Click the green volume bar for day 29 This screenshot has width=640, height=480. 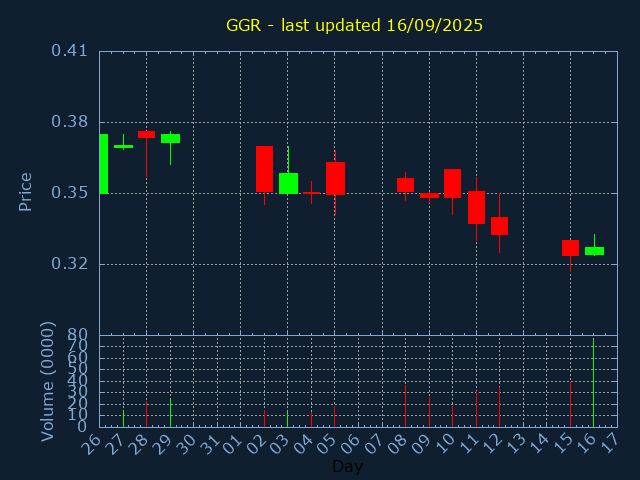(x=170, y=413)
